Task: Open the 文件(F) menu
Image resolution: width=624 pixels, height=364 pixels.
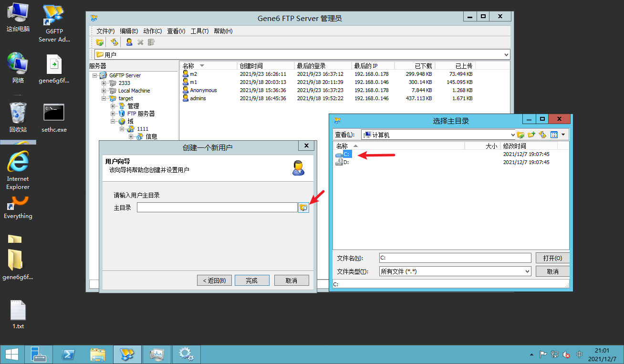Action: [x=105, y=31]
